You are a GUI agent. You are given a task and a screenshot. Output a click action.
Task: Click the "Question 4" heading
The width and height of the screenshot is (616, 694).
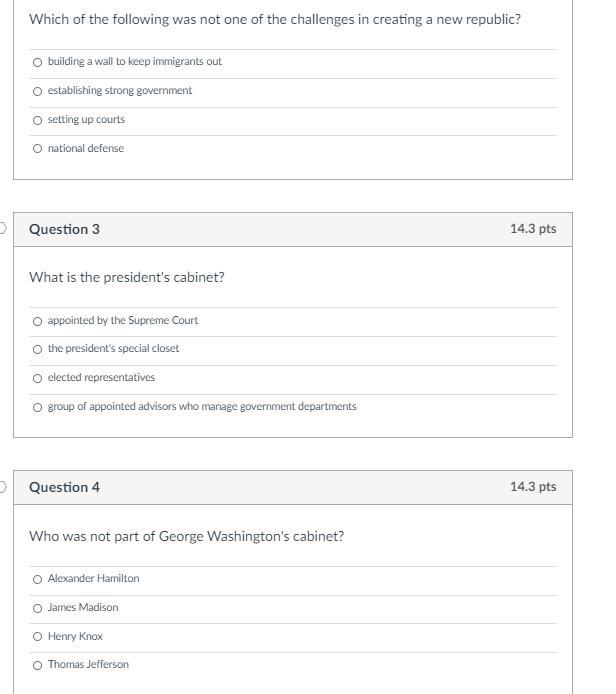[x=64, y=488]
